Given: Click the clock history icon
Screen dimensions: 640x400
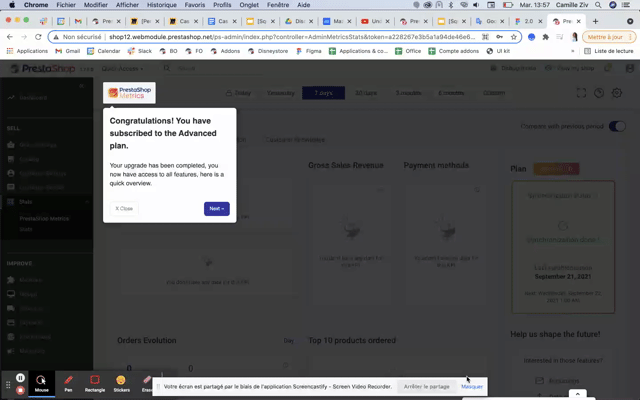Looking at the screenshot, I should tap(599, 93).
